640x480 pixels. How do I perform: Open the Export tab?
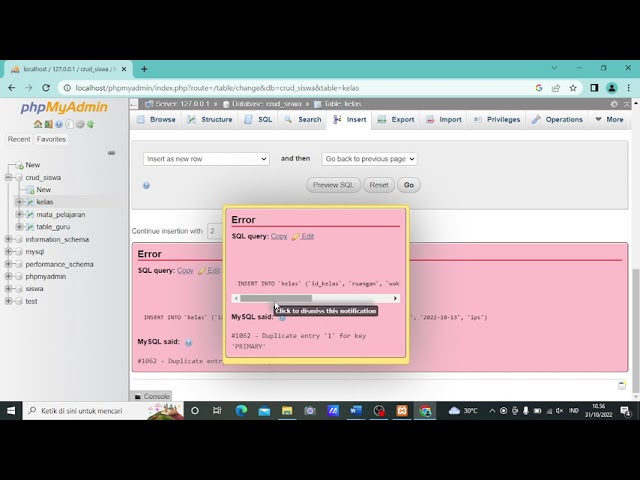(x=396, y=120)
